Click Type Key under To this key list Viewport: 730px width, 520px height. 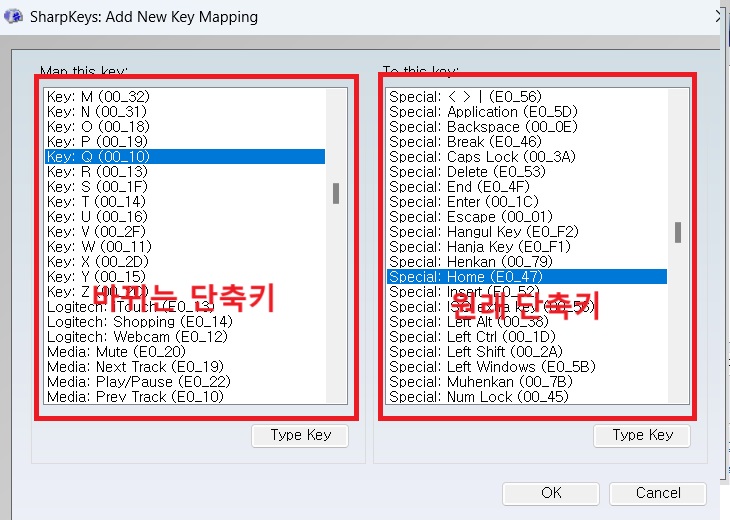(642, 435)
